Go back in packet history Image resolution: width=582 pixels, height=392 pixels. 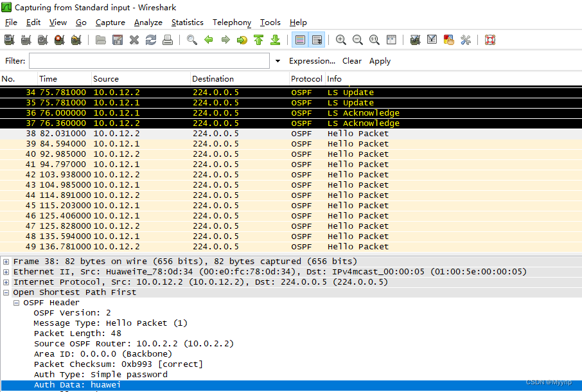click(209, 40)
